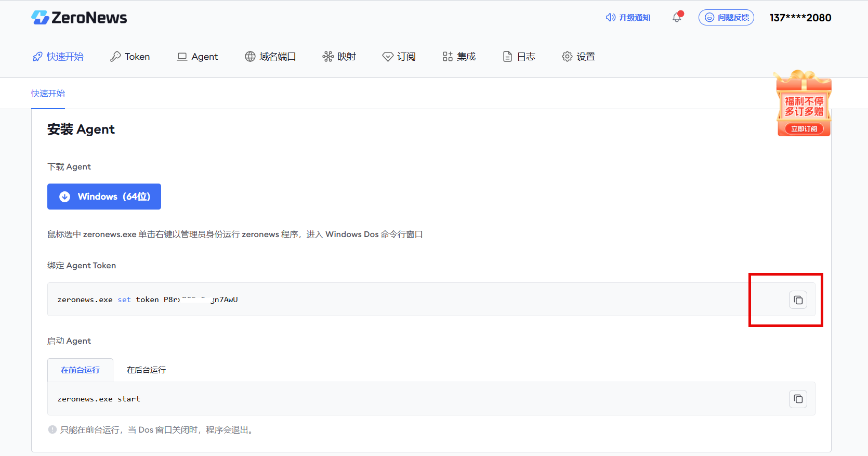The height and width of the screenshot is (456, 868).
Task: Open account menu 137****2080
Action: click(x=800, y=18)
